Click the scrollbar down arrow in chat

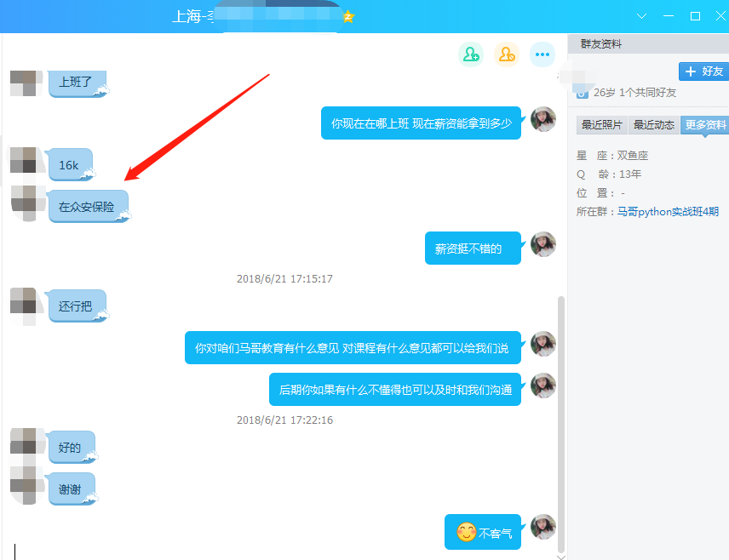point(560,555)
